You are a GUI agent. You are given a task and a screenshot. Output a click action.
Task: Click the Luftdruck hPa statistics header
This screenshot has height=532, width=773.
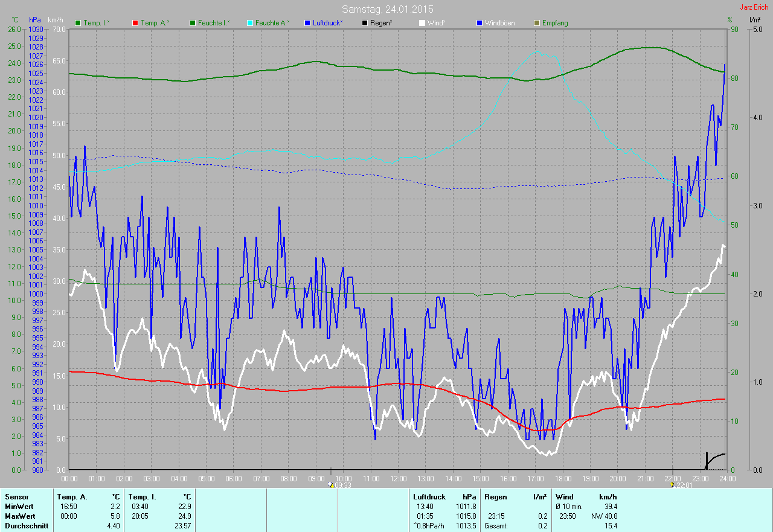[x=444, y=496]
